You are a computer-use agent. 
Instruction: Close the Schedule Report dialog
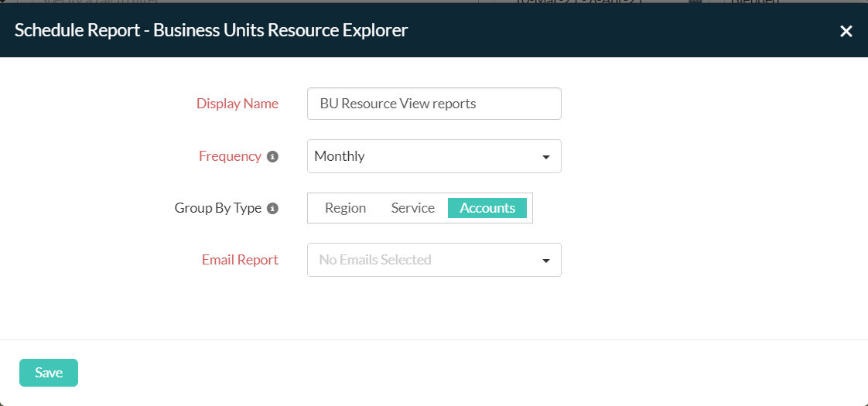pyautogui.click(x=846, y=31)
